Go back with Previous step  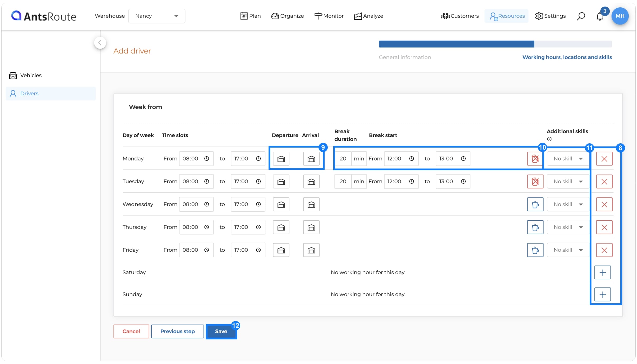point(177,331)
